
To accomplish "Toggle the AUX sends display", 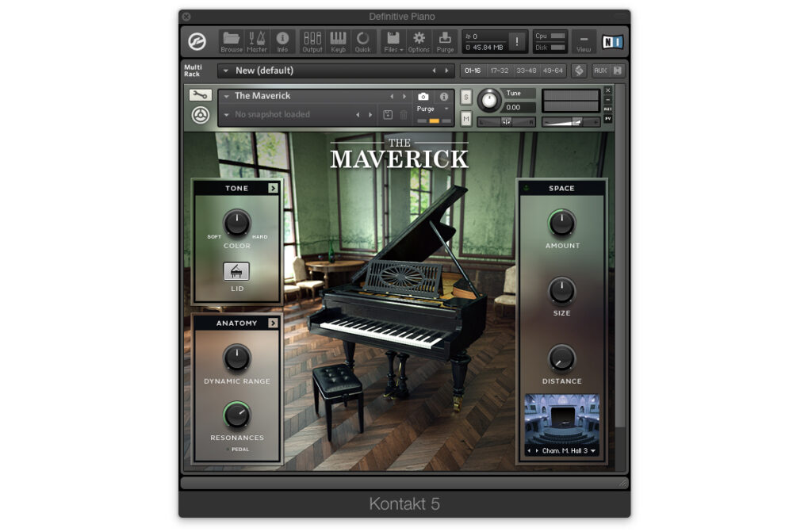I will 600,71.
